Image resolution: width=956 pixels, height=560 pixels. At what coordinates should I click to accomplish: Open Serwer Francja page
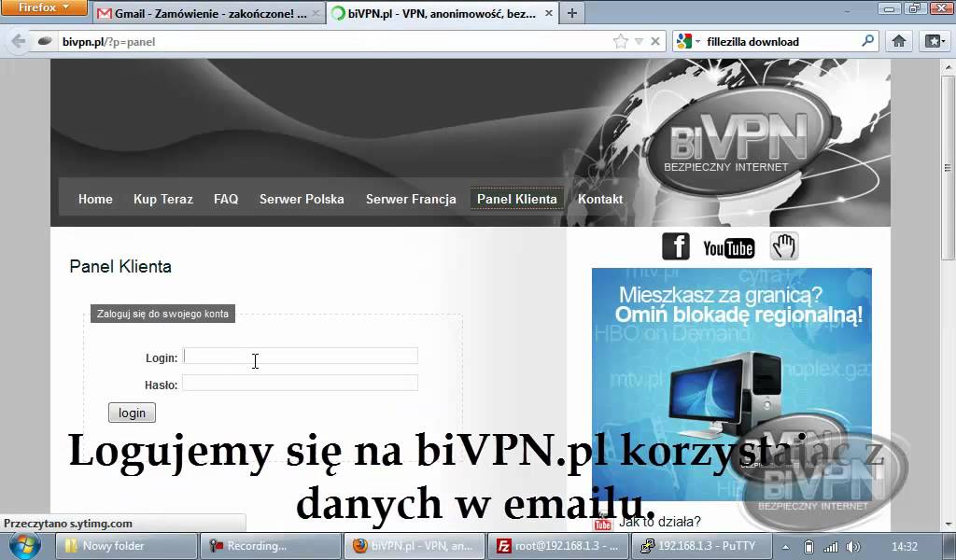411,199
